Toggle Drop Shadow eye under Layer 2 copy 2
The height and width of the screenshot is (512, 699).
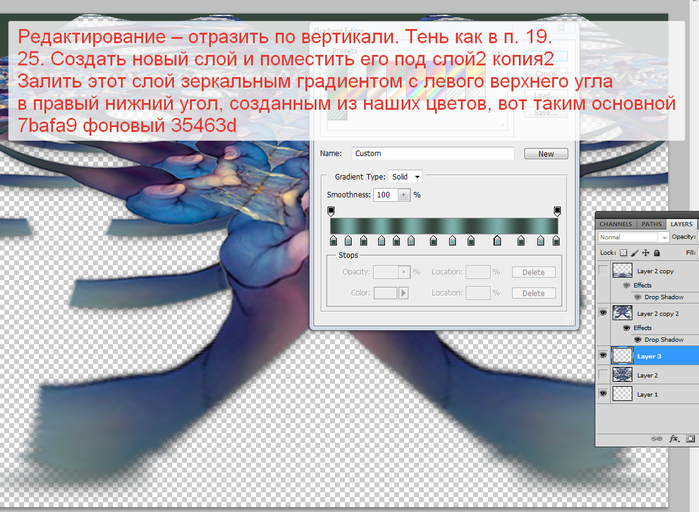637,340
